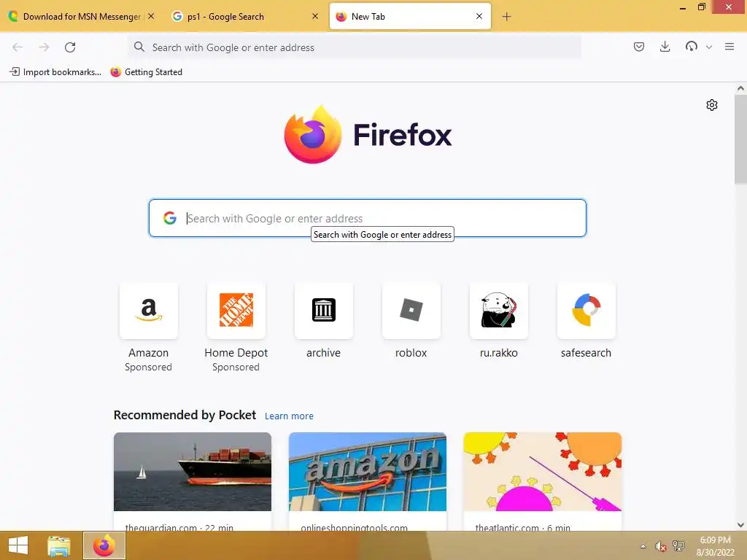Image resolution: width=747 pixels, height=560 pixels.
Task: Open the Downloads panel
Action: tap(665, 47)
